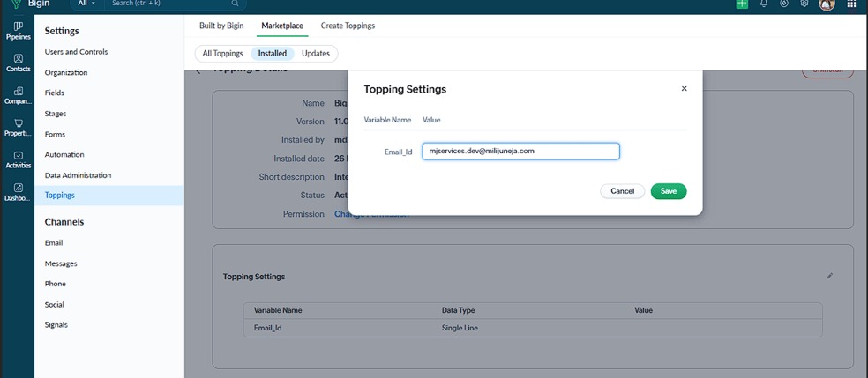Open the settings gear icon

[804, 4]
